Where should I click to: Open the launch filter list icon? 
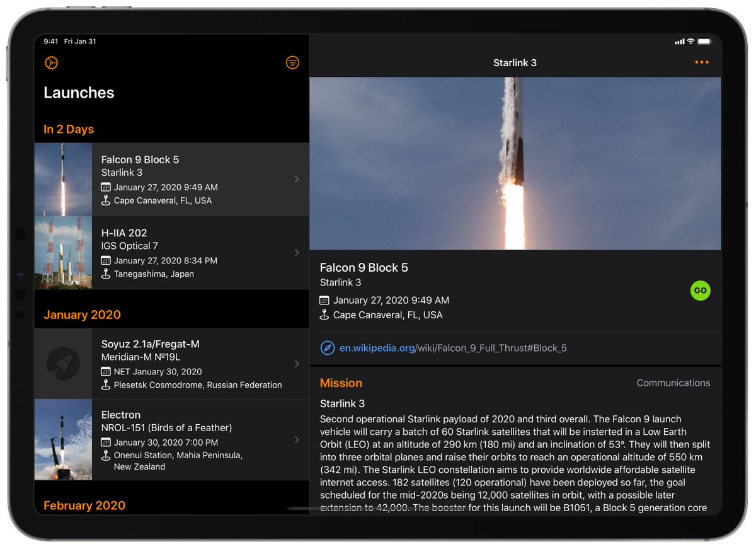[x=292, y=62]
